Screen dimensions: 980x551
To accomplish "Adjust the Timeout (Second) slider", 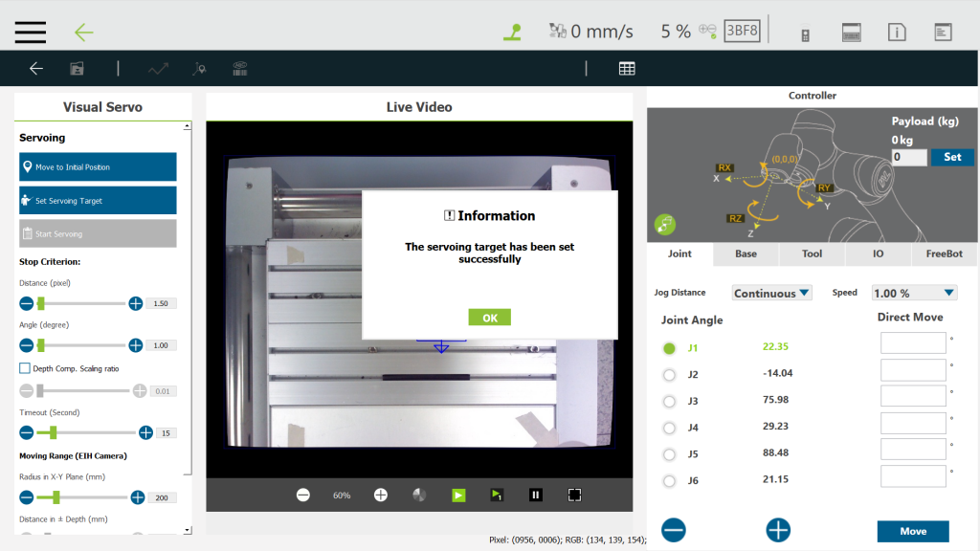I will (53, 432).
